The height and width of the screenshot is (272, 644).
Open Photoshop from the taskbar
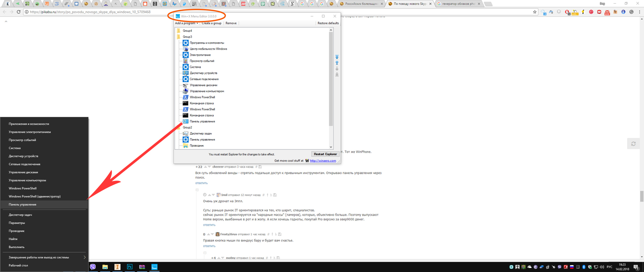click(x=130, y=267)
